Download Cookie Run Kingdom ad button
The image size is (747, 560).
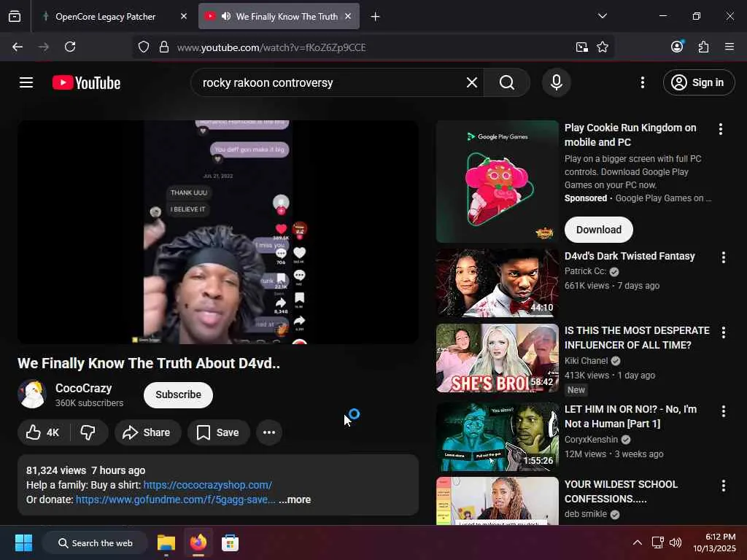pyautogui.click(x=598, y=230)
